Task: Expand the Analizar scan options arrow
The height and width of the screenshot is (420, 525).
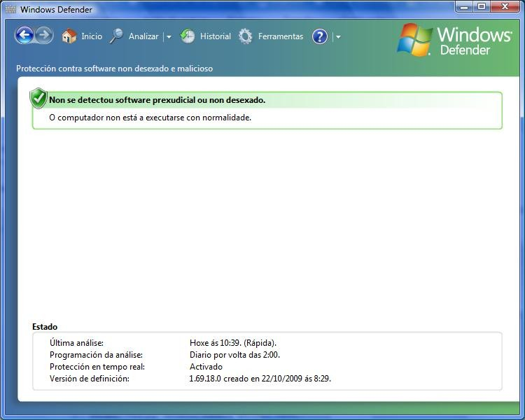Action: (x=169, y=37)
